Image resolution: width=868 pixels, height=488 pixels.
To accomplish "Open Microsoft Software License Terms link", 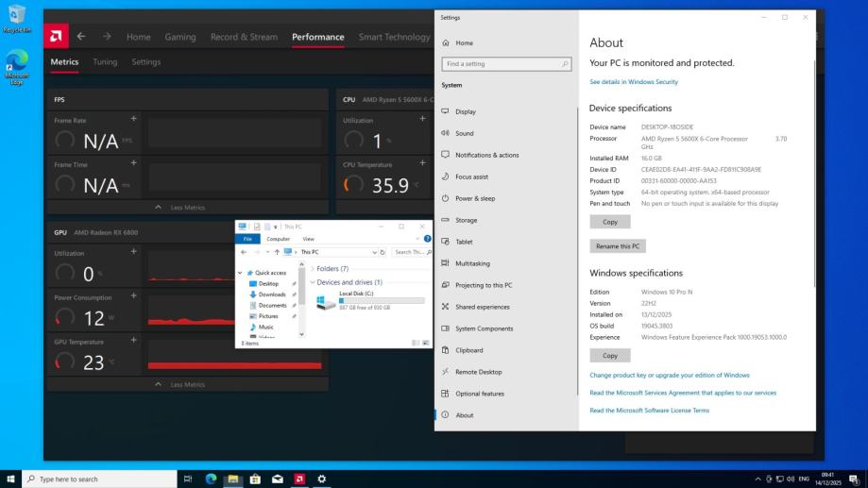I will click(x=649, y=411).
